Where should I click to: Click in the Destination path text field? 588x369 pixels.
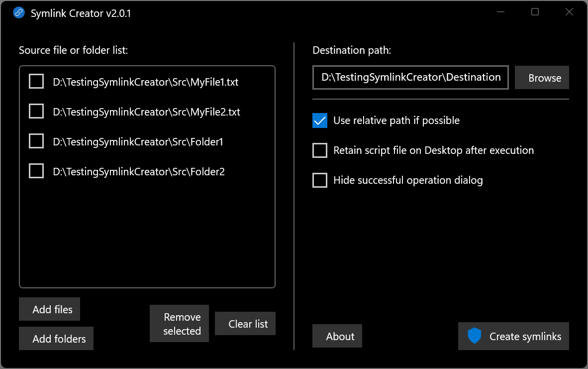(410, 78)
